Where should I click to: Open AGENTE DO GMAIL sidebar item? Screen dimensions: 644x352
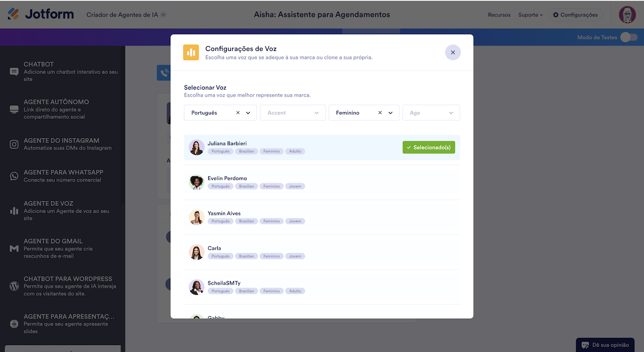[62, 249]
